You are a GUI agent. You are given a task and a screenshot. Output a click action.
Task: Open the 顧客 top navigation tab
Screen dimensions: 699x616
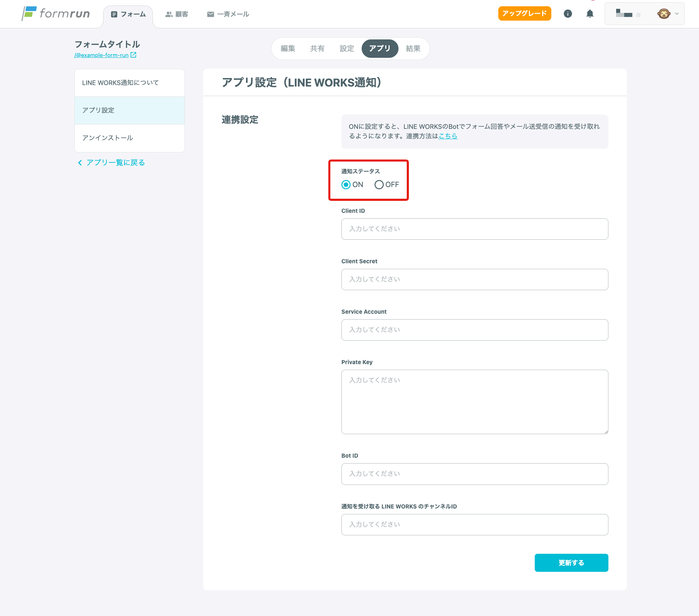[177, 14]
